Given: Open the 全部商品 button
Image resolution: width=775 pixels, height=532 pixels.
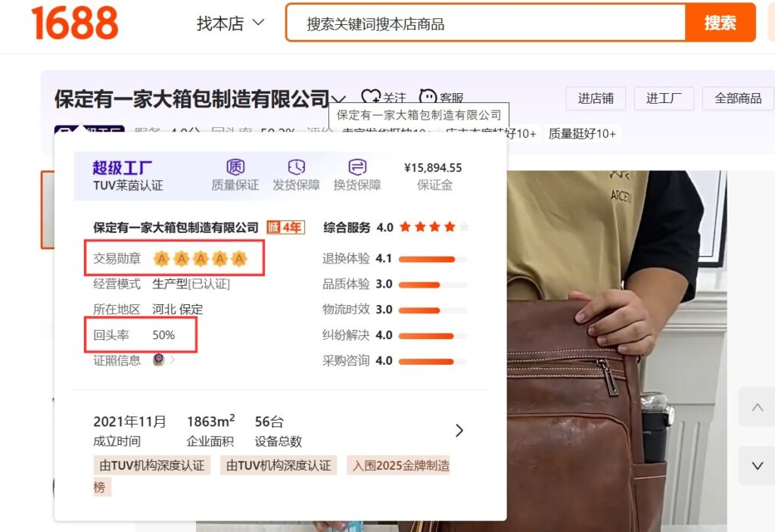Looking at the screenshot, I should point(737,98).
